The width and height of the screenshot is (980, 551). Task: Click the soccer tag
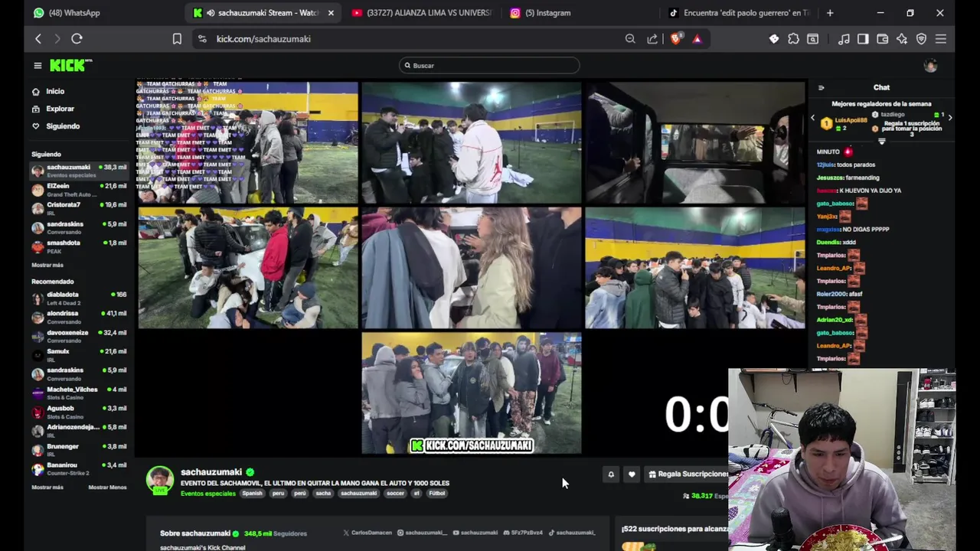coord(395,494)
